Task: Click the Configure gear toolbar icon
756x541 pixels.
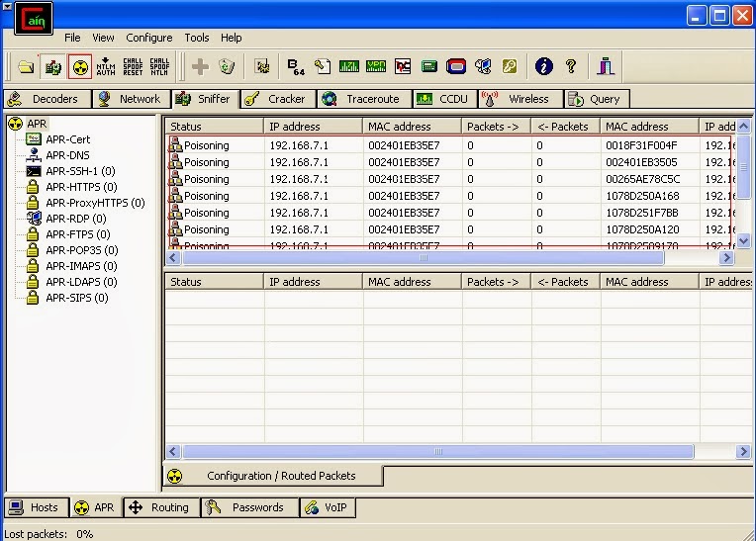Action: [x=262, y=66]
